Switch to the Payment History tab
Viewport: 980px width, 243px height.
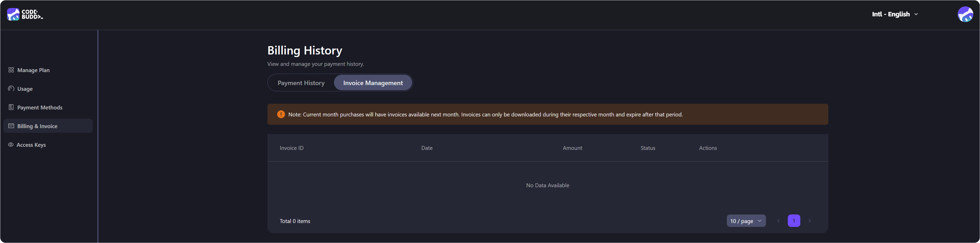click(301, 83)
